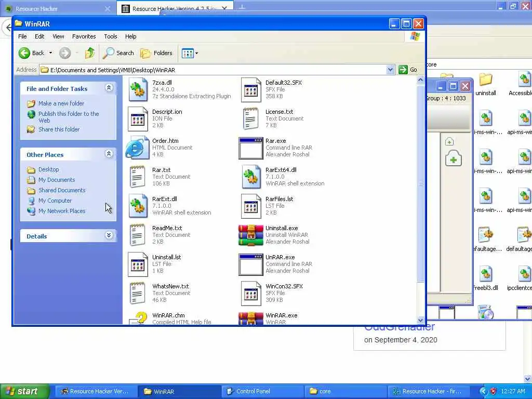Click the Start button
Image resolution: width=532 pixels, height=399 pixels.
tap(24, 391)
